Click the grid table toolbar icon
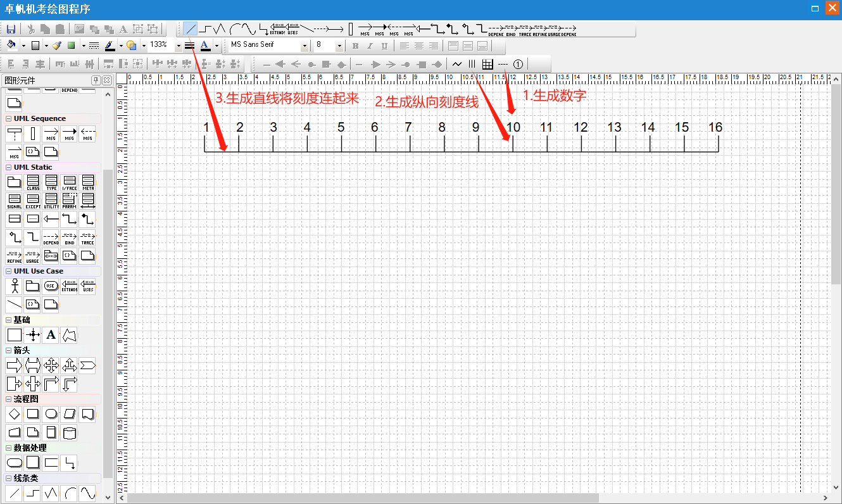The height and width of the screenshot is (504, 842). tap(487, 64)
